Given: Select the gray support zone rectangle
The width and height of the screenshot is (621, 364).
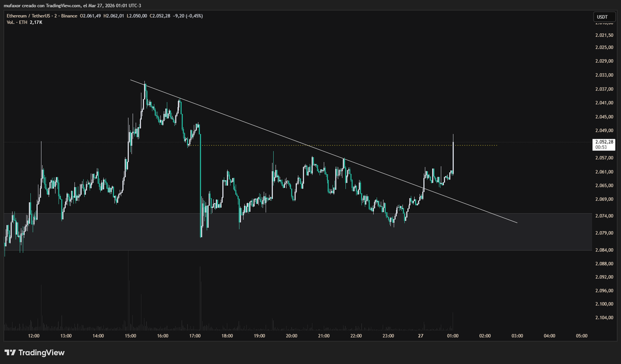Looking at the screenshot, I should pos(298,232).
